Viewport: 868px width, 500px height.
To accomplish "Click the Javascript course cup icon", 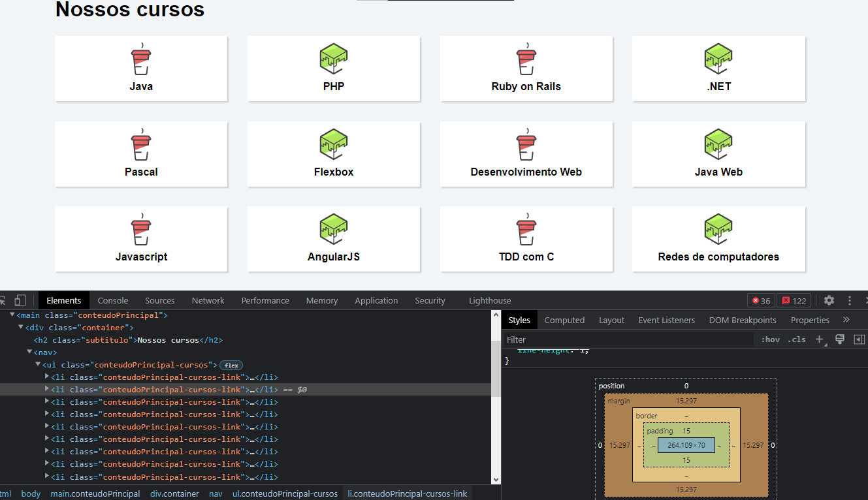I will (x=141, y=229).
